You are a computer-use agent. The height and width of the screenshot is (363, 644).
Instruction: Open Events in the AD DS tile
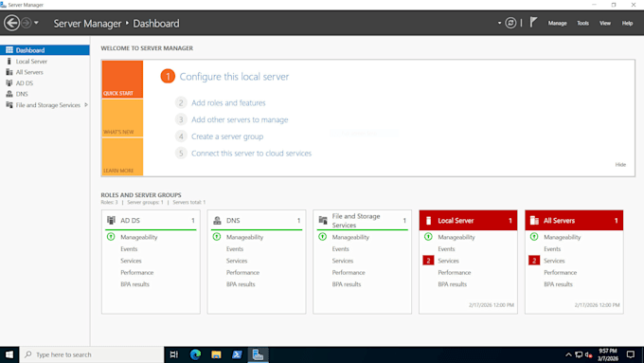(x=129, y=249)
